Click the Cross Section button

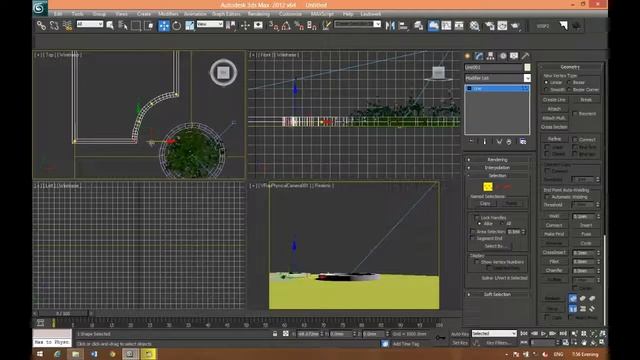(554, 127)
